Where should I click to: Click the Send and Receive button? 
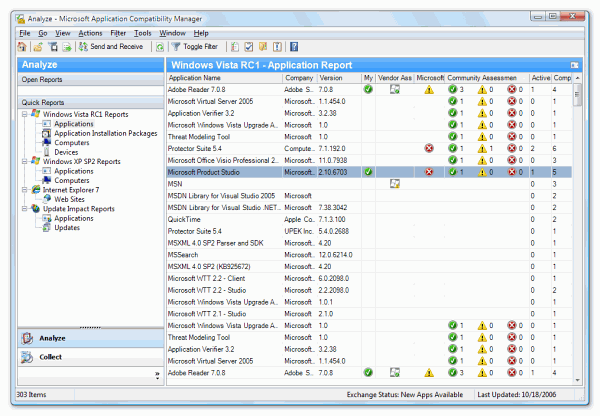click(x=108, y=46)
